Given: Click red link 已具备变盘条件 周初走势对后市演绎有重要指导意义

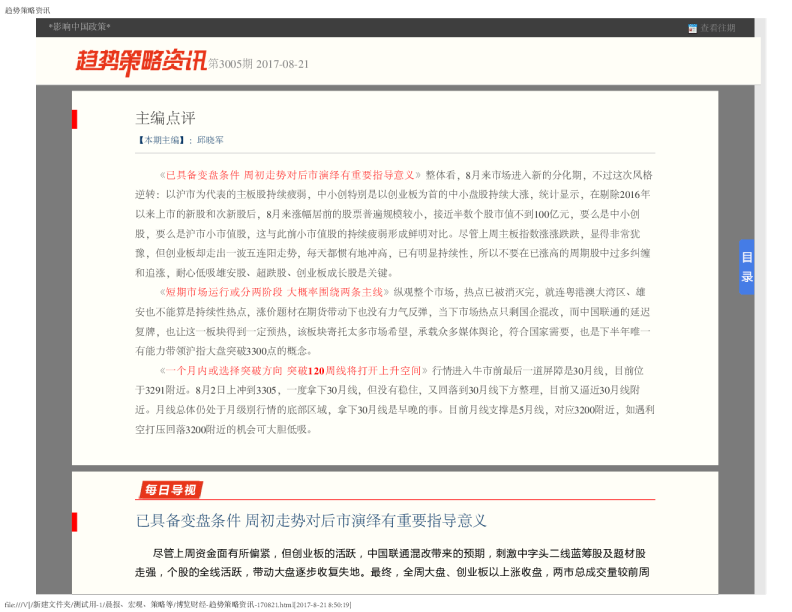Looking at the screenshot, I should click(290, 175).
